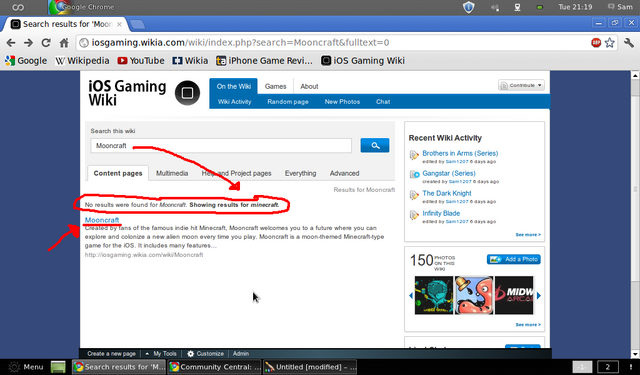The height and width of the screenshot is (375, 640).
Task: Open Gangstar (Series) activity link
Action: (449, 173)
